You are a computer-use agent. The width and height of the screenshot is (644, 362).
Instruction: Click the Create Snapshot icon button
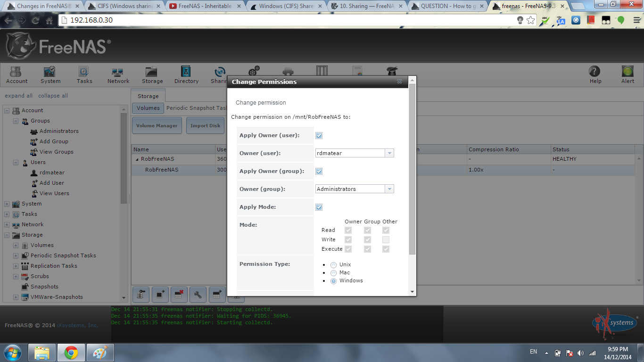click(x=160, y=295)
